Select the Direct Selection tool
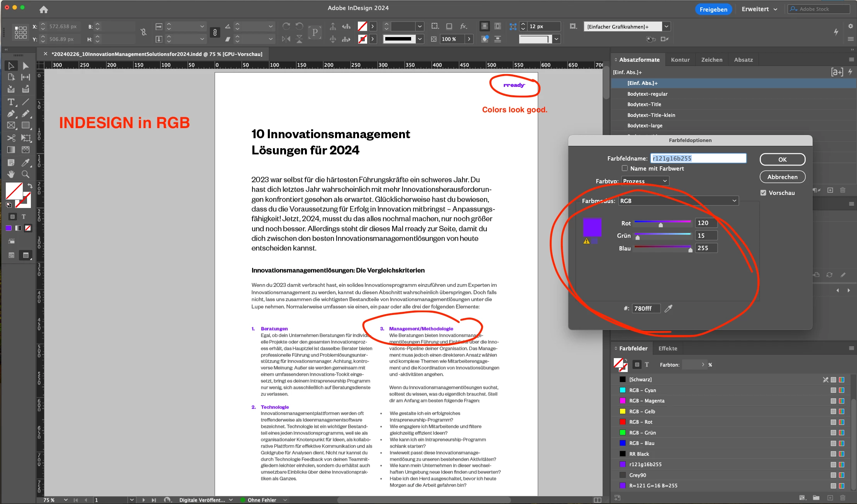The width and height of the screenshot is (857, 504). [25, 66]
